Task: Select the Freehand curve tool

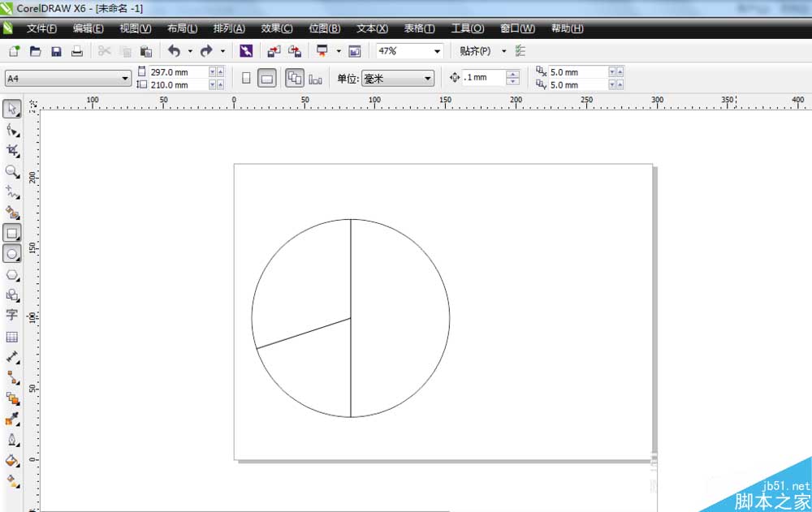Action: [12, 192]
